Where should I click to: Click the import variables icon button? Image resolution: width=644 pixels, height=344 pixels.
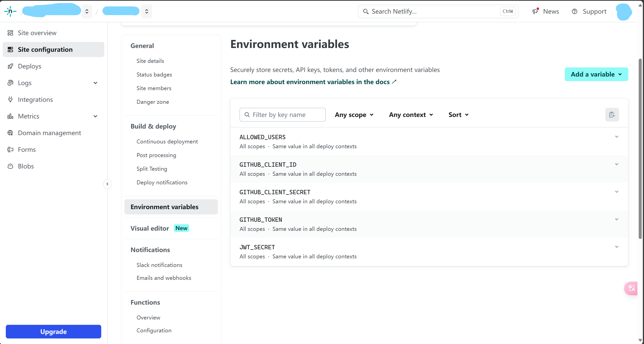tap(612, 115)
